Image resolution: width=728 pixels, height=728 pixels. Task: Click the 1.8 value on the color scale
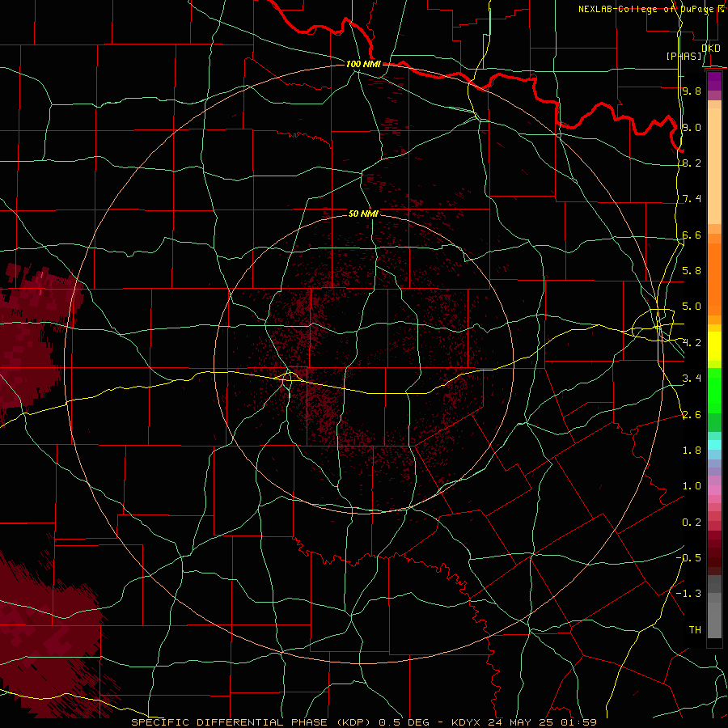[x=692, y=451]
